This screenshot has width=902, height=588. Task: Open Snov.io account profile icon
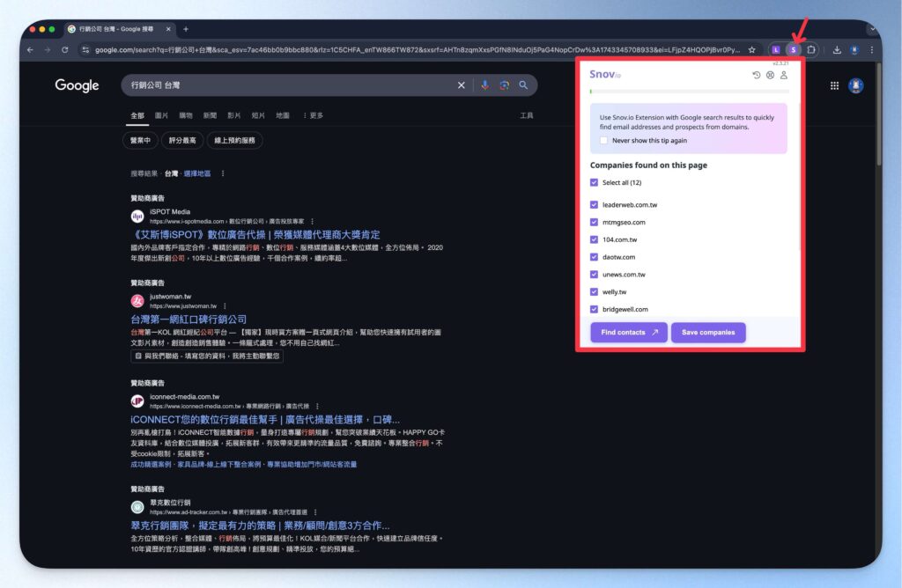(x=783, y=76)
